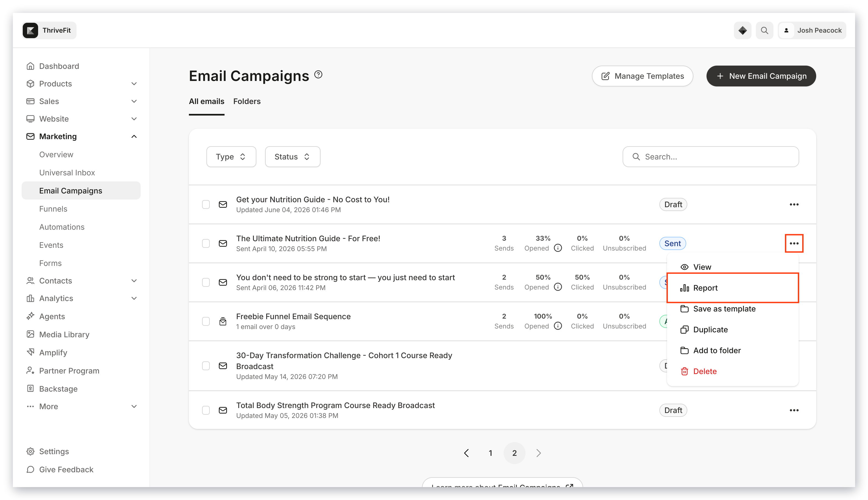The width and height of the screenshot is (868, 500).
Task: Switch to the All emails tab
Action: pyautogui.click(x=206, y=101)
